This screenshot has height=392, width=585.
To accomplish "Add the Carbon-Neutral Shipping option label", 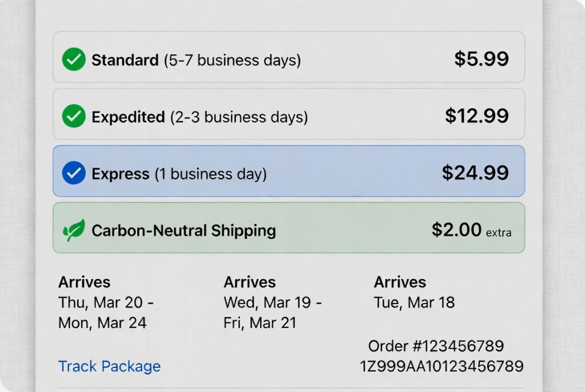I will [x=183, y=231].
